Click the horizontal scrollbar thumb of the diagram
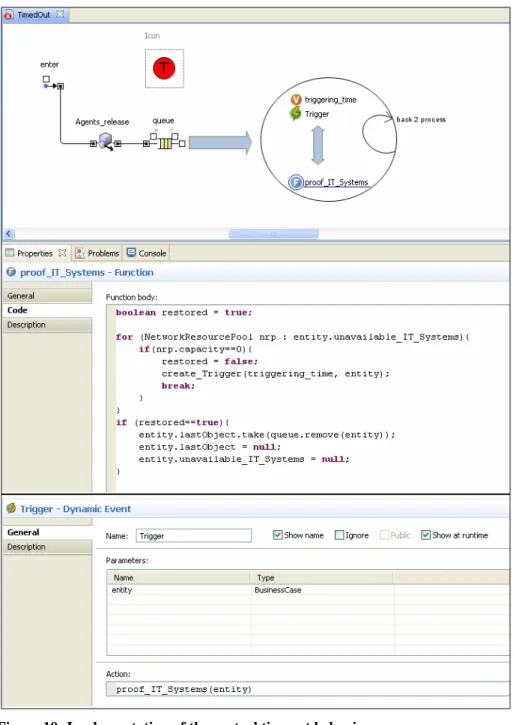 [x=273, y=233]
